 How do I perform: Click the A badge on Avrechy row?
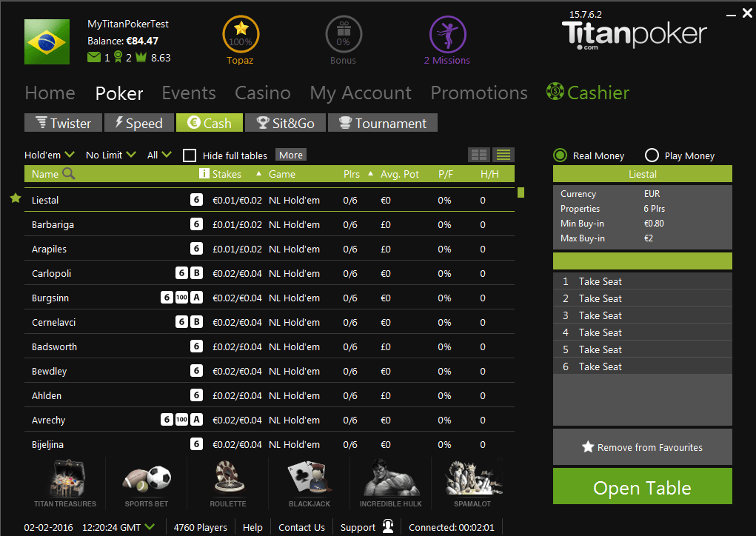[x=196, y=420]
